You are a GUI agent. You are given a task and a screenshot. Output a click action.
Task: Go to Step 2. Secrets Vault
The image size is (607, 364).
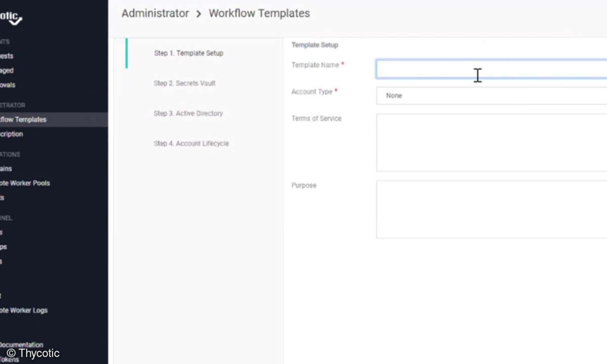coord(184,83)
